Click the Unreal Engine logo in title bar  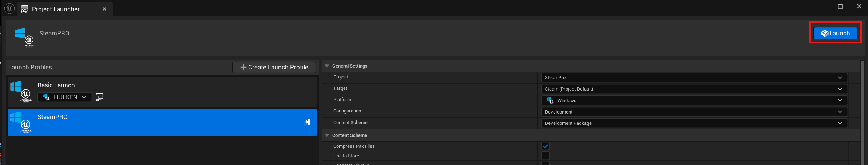click(x=9, y=8)
